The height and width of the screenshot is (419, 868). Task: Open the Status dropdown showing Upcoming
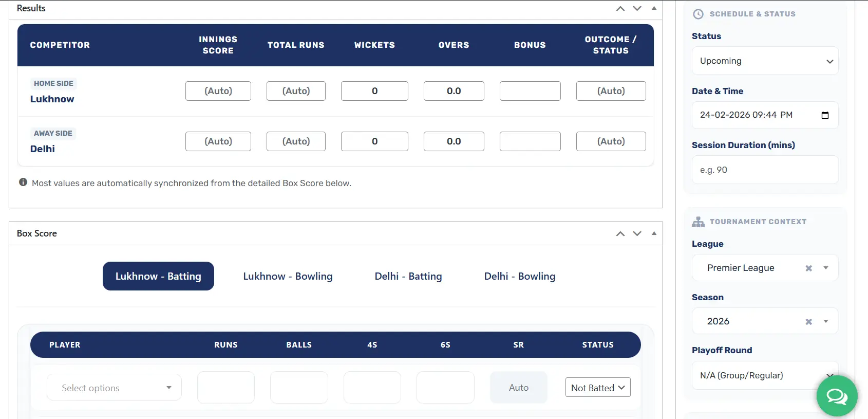(x=765, y=61)
